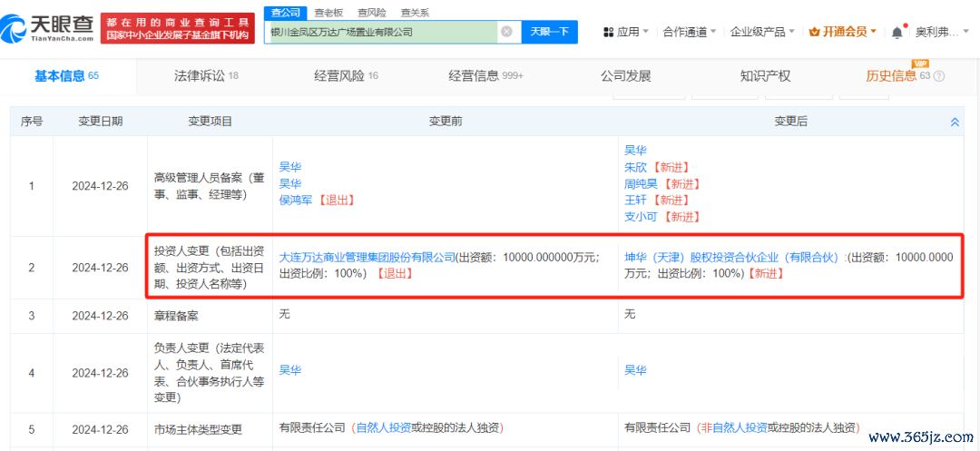Switch to the 公司发展 tab
980x451 pixels.
point(625,76)
